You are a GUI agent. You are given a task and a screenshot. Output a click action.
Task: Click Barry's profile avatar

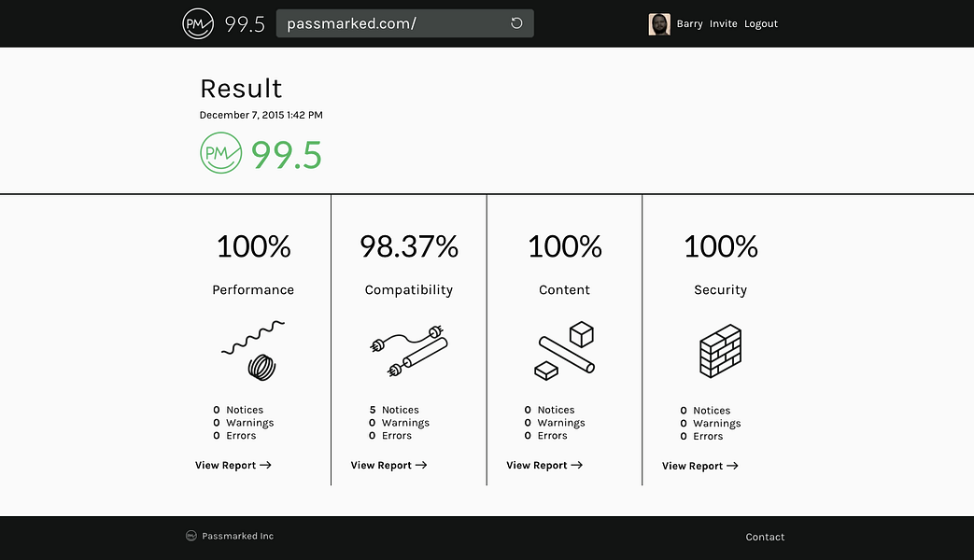click(x=659, y=24)
